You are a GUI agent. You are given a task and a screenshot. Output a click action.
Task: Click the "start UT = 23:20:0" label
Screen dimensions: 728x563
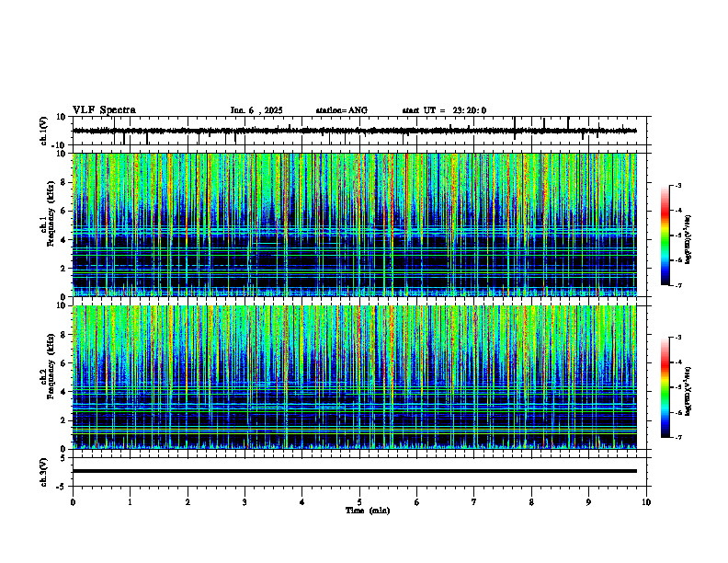coord(444,110)
